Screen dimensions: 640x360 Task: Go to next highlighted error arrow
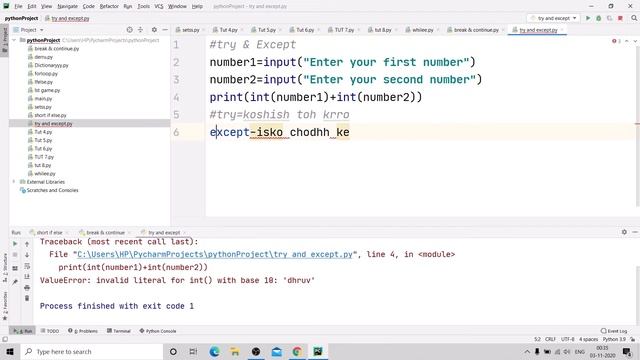coord(635,41)
